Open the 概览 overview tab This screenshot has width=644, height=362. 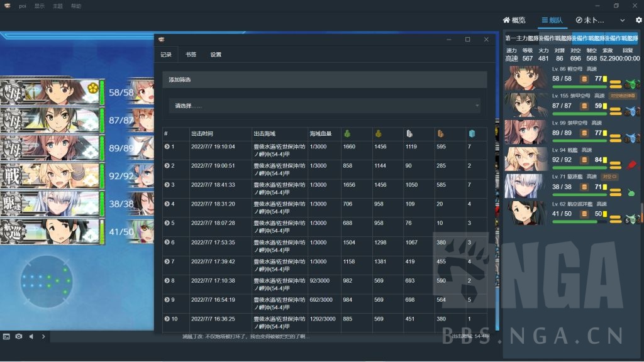[514, 20]
